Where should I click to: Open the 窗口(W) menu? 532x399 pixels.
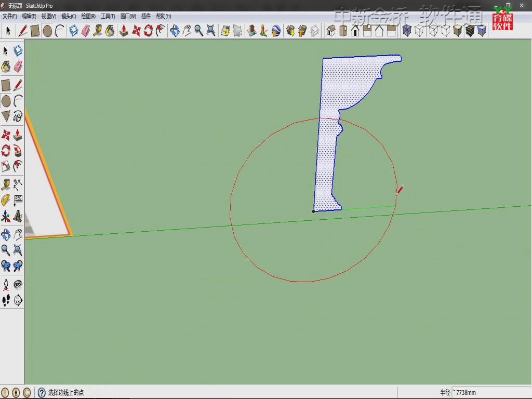[x=128, y=16]
